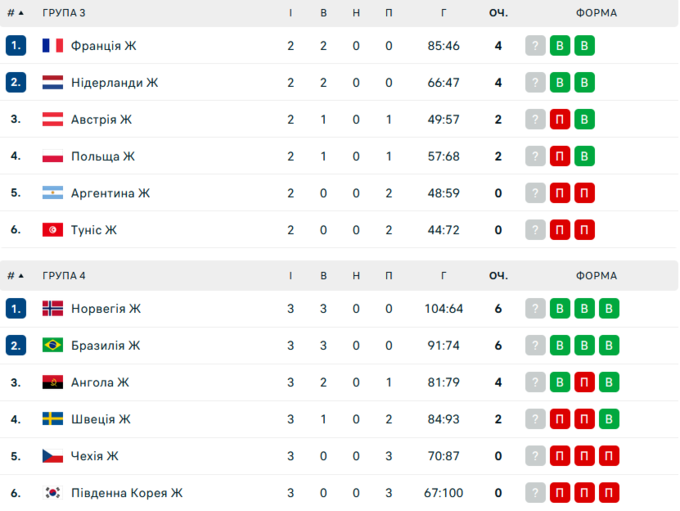The width and height of the screenshot is (680, 511).
Task: Click the ОЧ. column header in Group 3
Action: point(497,13)
